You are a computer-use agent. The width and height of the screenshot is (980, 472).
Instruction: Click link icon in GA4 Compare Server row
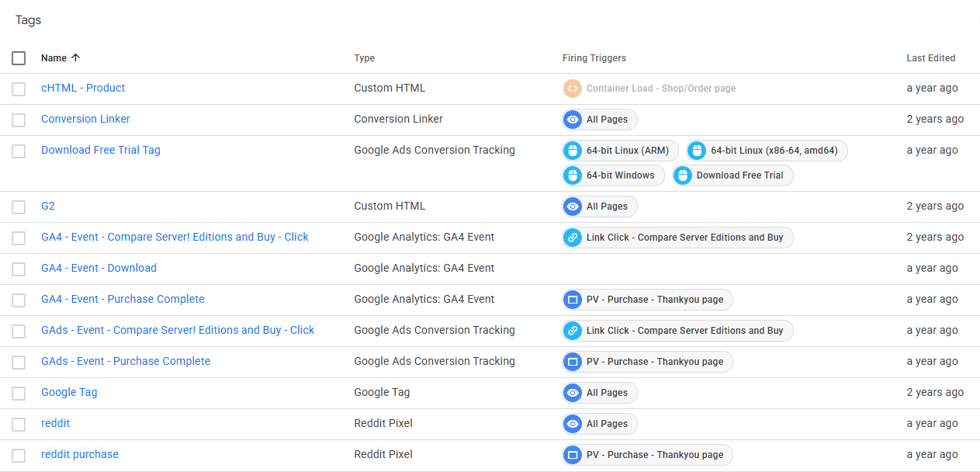click(x=573, y=238)
